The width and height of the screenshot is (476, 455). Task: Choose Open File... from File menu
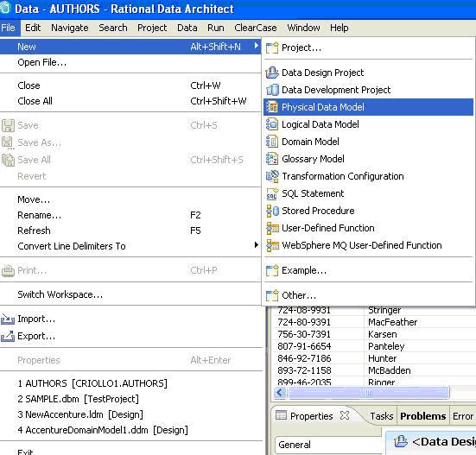coord(130,62)
